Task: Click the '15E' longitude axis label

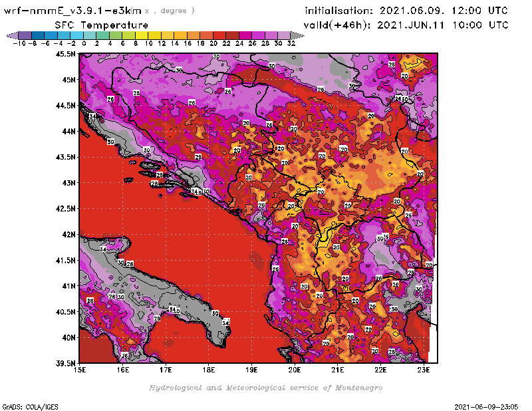Action: click(80, 370)
